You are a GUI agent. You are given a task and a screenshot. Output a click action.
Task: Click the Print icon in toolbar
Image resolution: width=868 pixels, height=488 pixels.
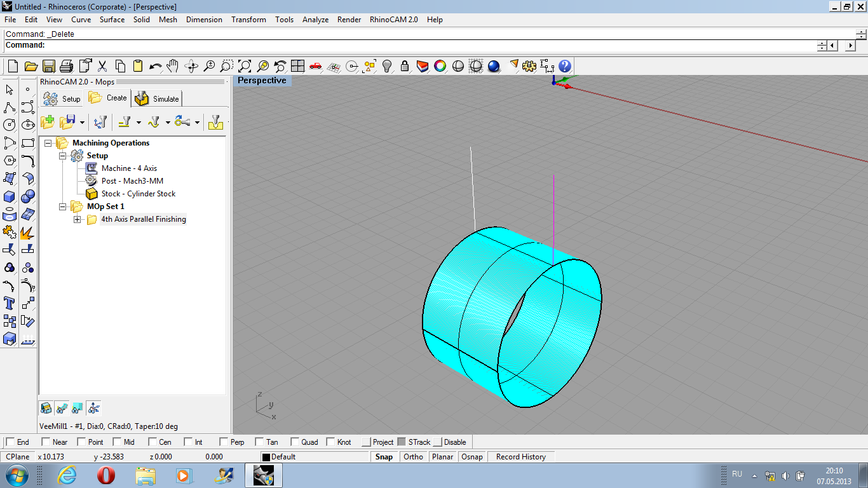[x=66, y=66]
